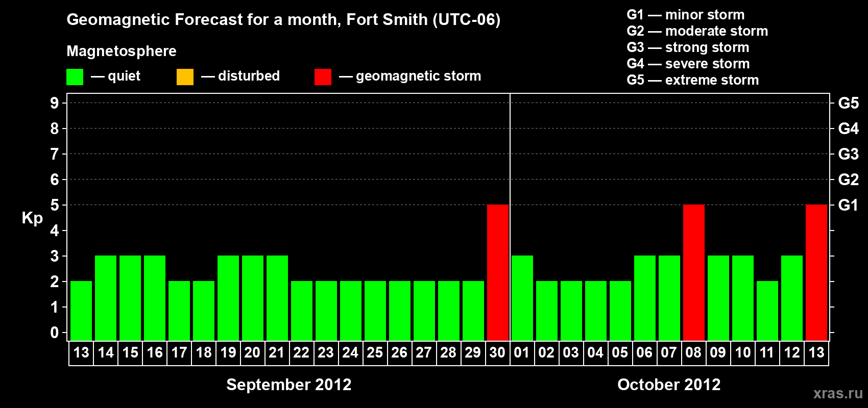868x408 pixels.
Task: Click the '— disturbed' legend label
Action: pyautogui.click(x=240, y=76)
